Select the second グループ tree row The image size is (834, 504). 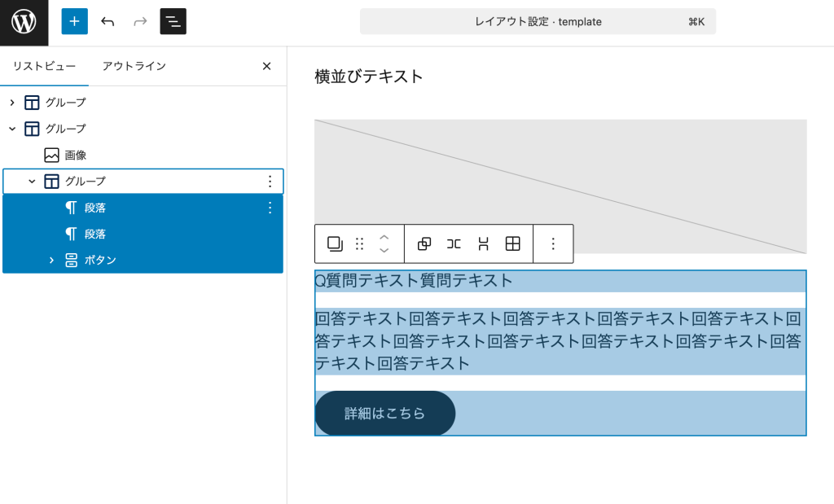pos(143,129)
